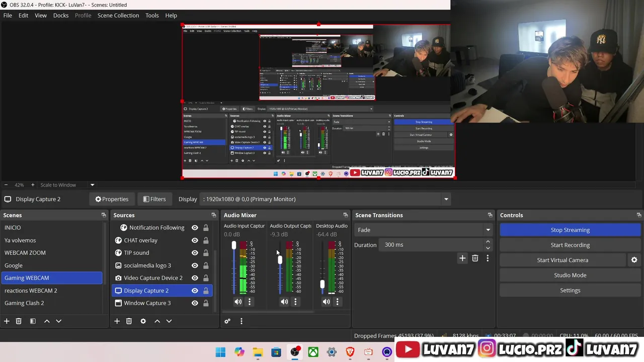Open the File menu
Screen dimensions: 644x362
point(8,16)
